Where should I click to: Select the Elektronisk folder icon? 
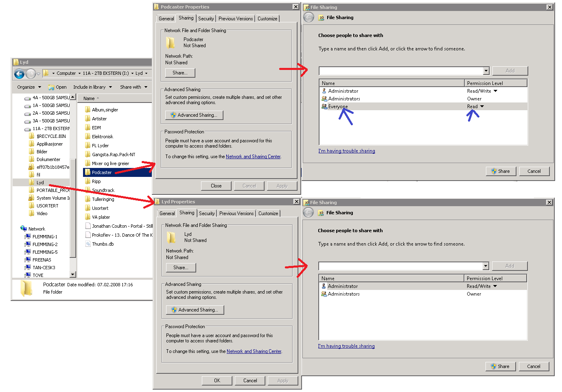pos(87,137)
